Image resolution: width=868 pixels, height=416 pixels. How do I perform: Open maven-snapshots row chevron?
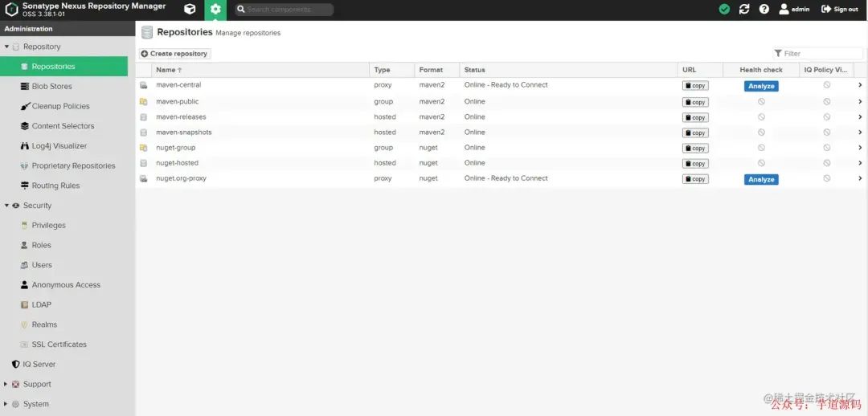click(860, 133)
